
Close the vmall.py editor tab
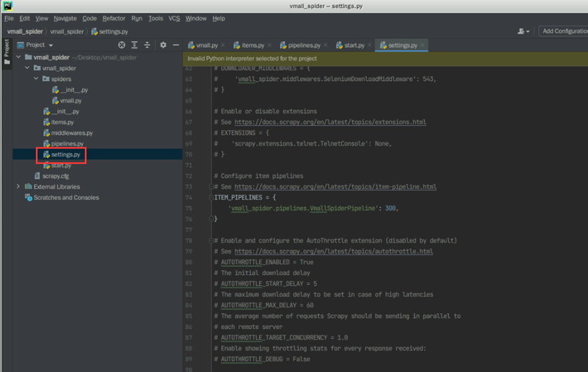[224, 46]
